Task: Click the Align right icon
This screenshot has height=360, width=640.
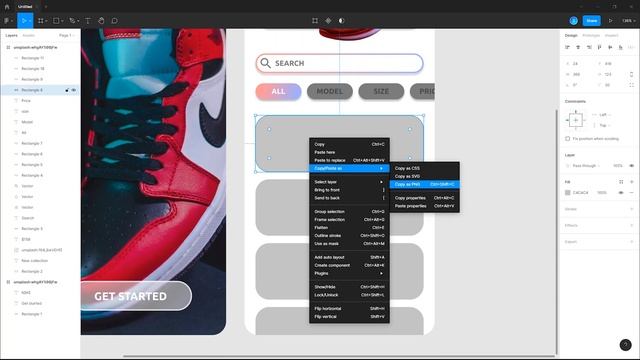Action: pyautogui.click(x=589, y=47)
